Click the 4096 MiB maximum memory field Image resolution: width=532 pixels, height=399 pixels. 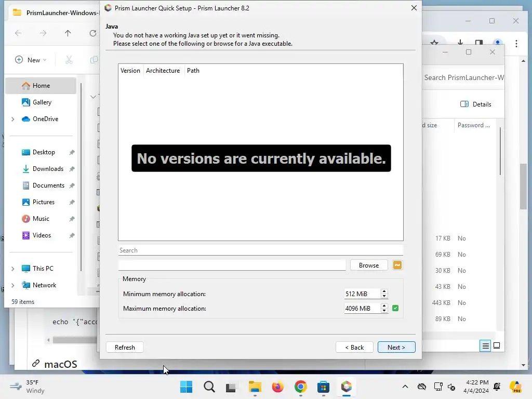pyautogui.click(x=362, y=309)
